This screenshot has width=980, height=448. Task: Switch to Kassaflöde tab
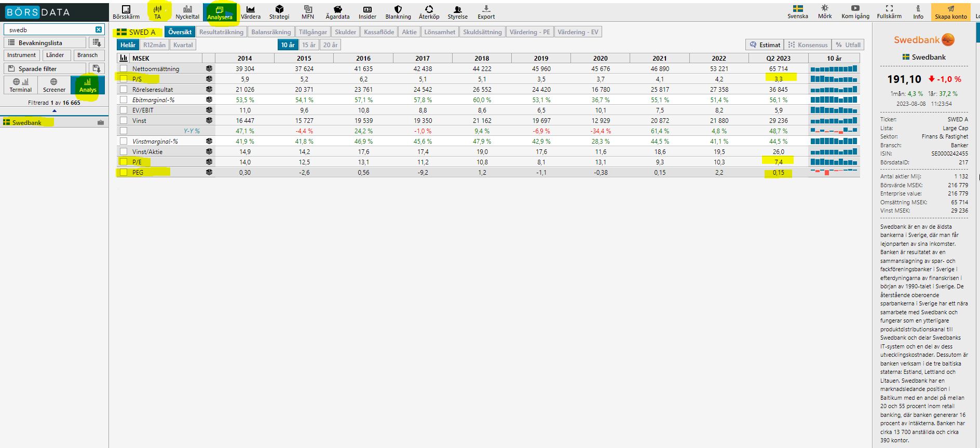379,32
